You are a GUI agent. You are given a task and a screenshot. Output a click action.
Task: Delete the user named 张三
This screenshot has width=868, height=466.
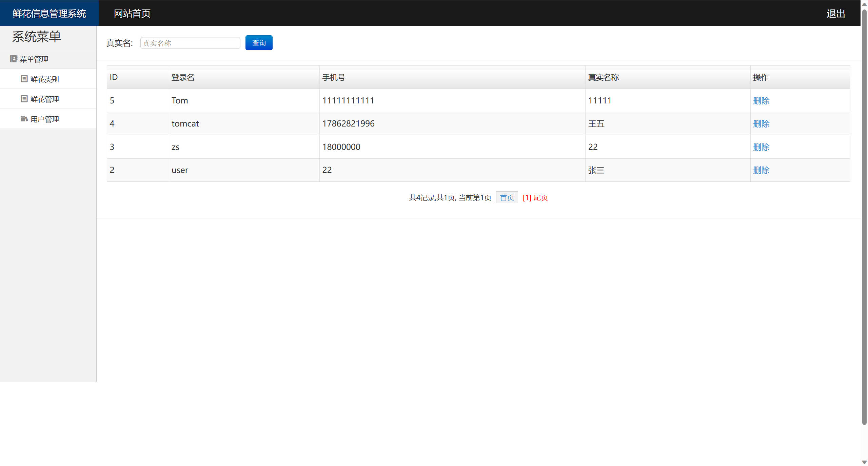pos(761,170)
